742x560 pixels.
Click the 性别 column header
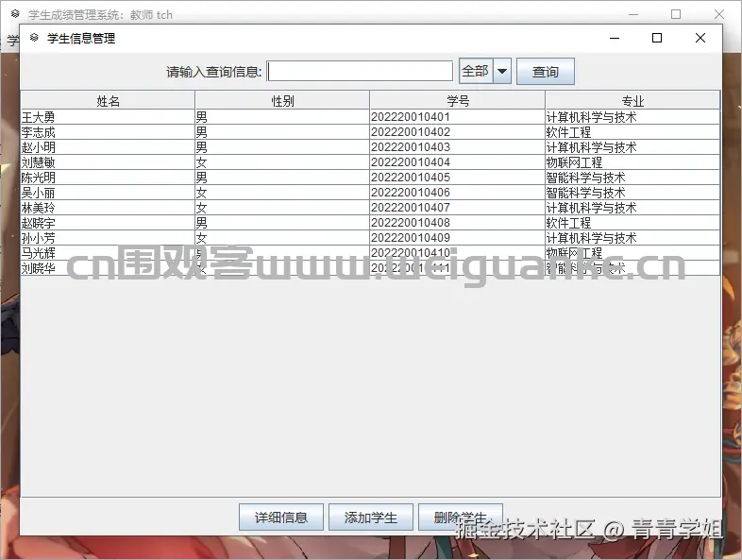[x=282, y=100]
